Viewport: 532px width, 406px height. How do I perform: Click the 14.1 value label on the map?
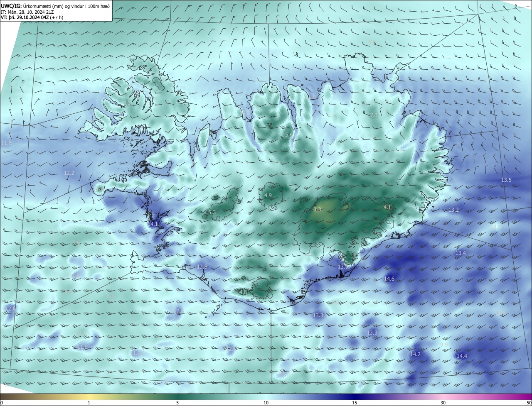coord(153,224)
